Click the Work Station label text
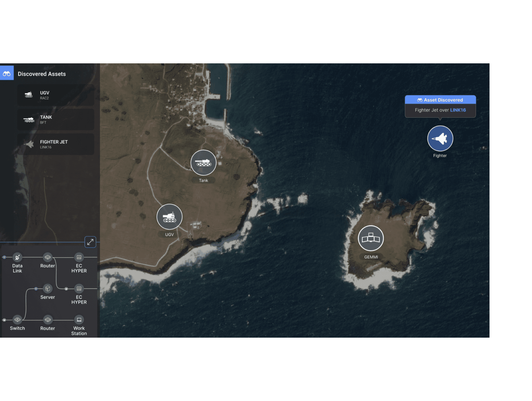The width and height of the screenshot is (532, 401). tap(79, 331)
